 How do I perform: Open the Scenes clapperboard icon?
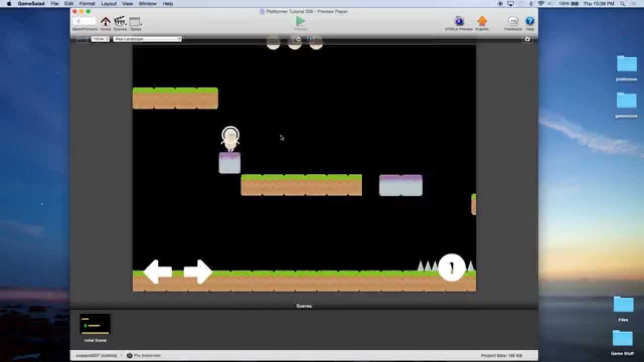[x=120, y=22]
